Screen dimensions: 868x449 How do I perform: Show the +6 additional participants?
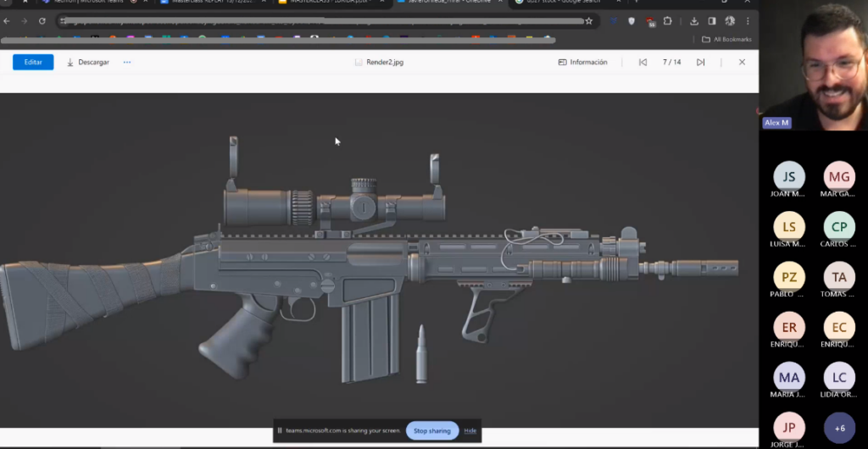click(839, 428)
